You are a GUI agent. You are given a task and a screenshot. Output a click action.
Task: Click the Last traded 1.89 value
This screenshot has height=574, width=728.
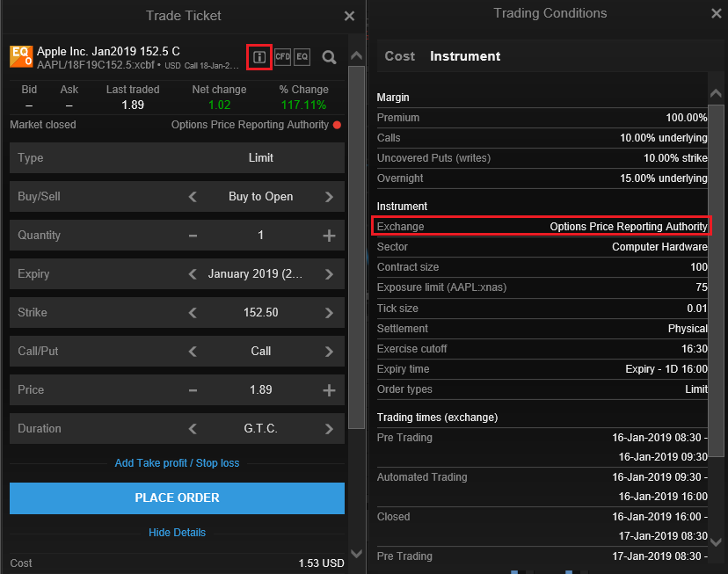coord(133,105)
